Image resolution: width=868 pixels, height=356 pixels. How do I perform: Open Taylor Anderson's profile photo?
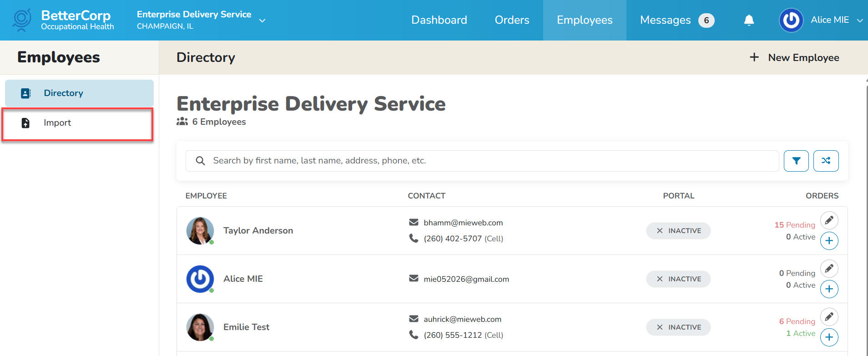pyautogui.click(x=200, y=231)
